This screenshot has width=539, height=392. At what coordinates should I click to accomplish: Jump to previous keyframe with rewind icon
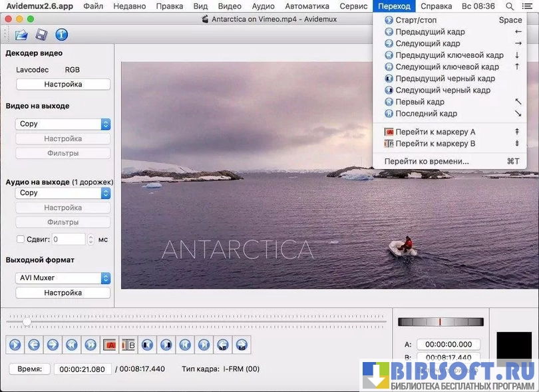pyautogui.click(x=71, y=345)
